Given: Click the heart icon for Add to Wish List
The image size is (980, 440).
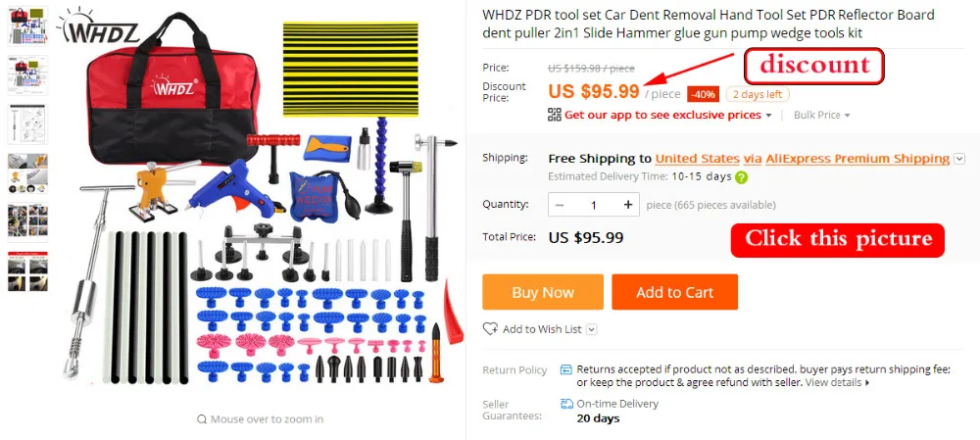Looking at the screenshot, I should click(490, 328).
